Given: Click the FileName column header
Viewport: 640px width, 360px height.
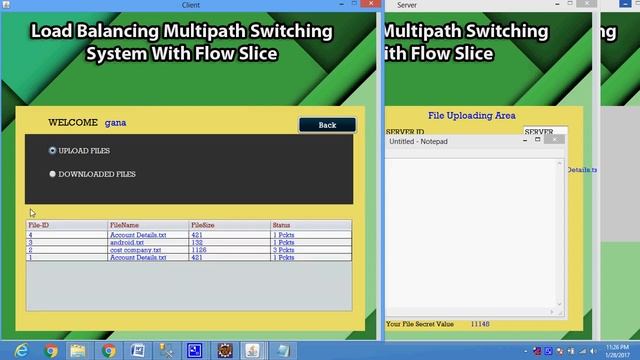Looking at the screenshot, I should point(148,225).
